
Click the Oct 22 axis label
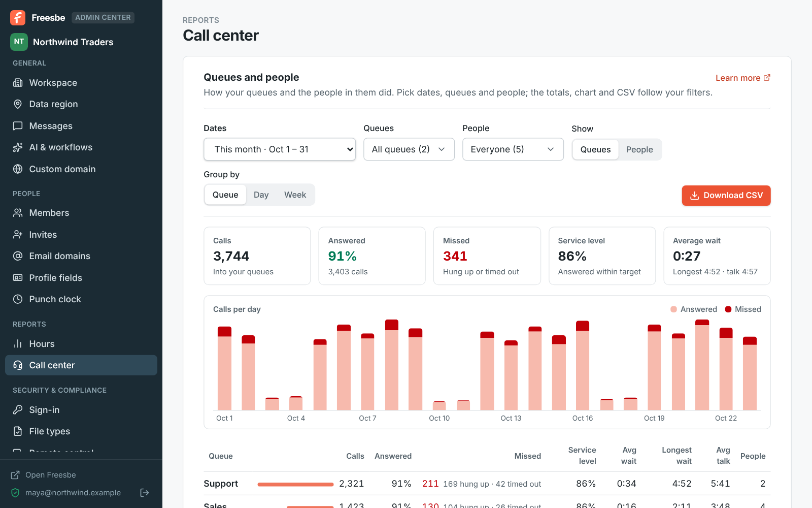[x=726, y=418]
